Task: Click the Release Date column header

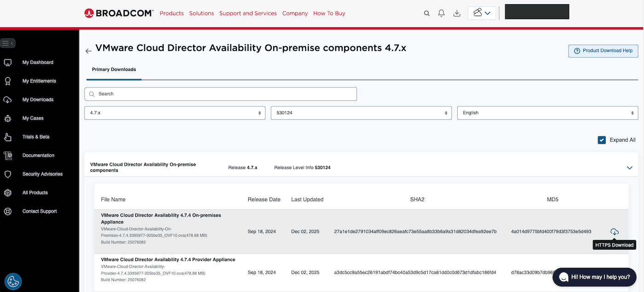Action: coord(264,200)
